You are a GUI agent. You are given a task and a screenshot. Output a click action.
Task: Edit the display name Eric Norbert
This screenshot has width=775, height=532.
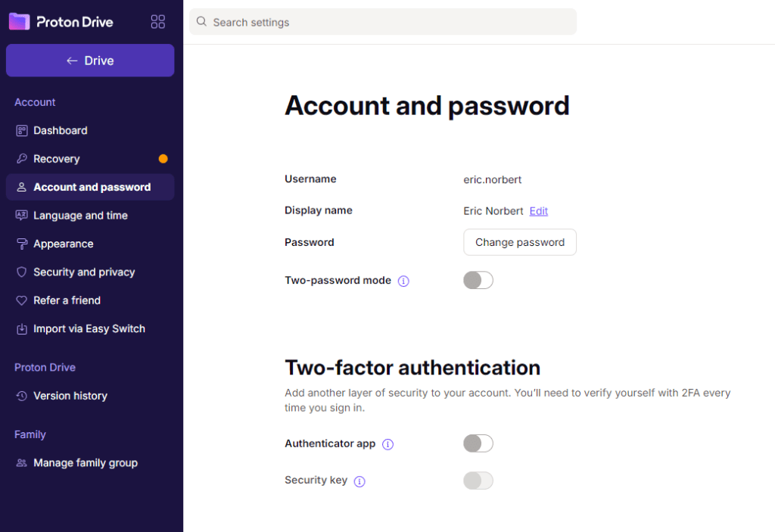point(538,211)
